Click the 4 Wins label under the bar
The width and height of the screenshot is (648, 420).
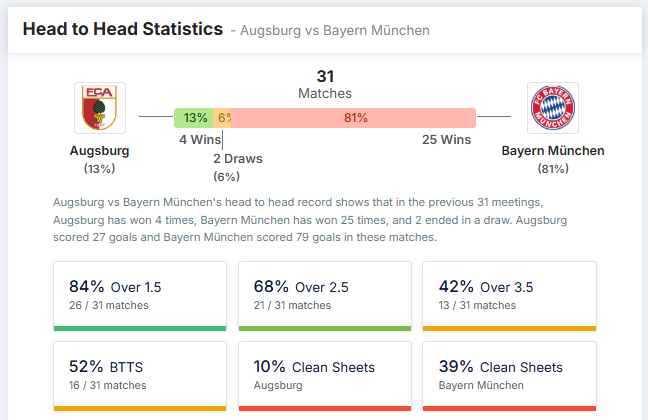coord(200,140)
